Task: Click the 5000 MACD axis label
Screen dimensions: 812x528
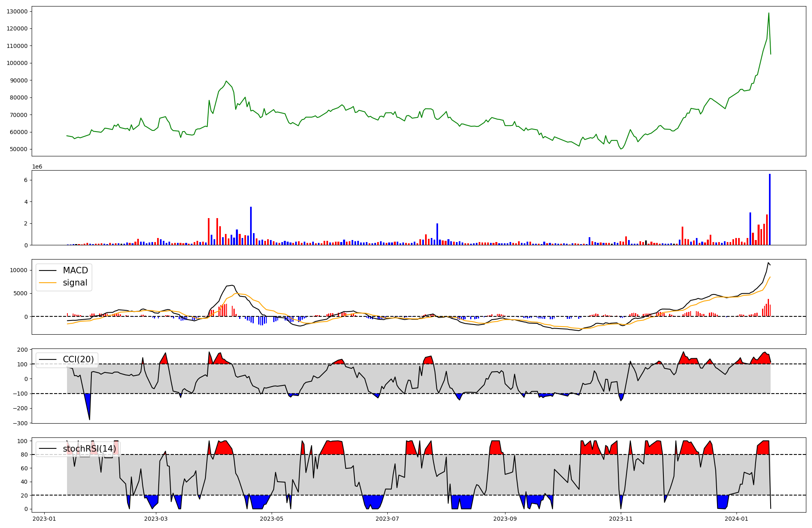Action: pyautogui.click(x=20, y=293)
